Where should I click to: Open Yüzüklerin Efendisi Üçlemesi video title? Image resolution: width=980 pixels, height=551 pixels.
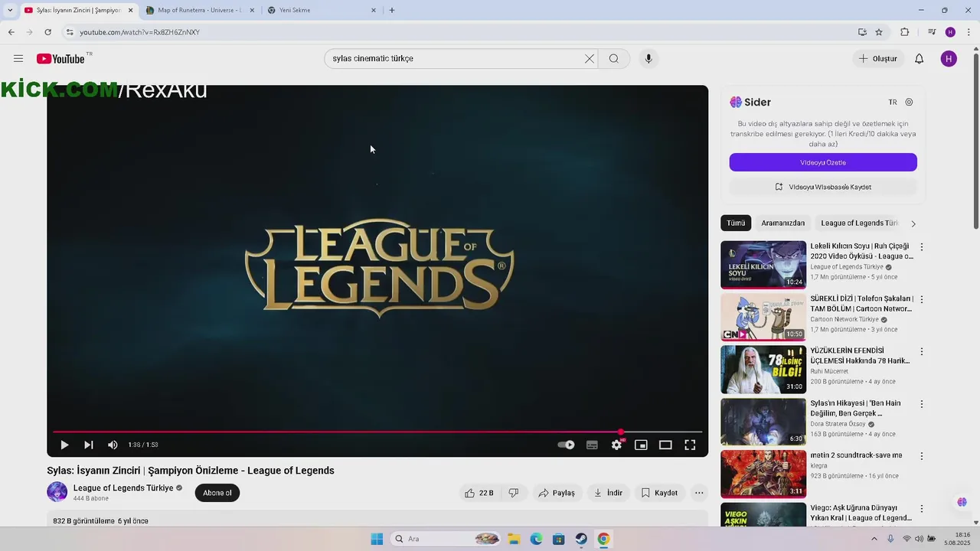861,356
